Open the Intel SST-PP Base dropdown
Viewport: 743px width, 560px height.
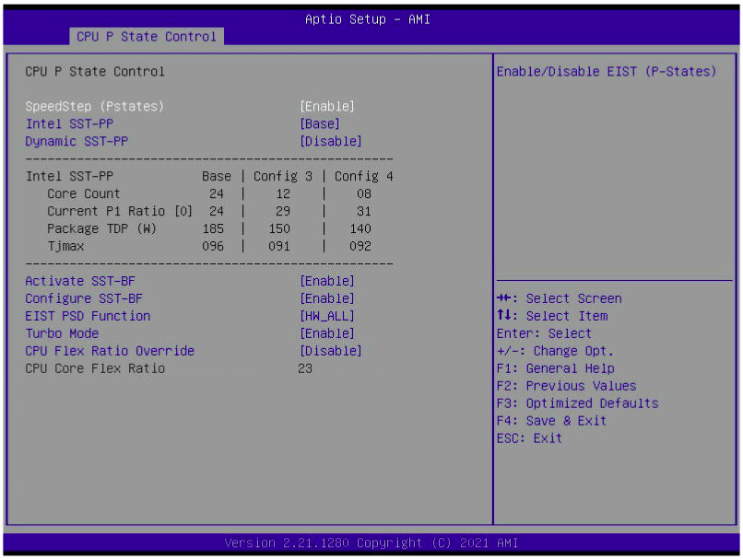(x=320, y=123)
